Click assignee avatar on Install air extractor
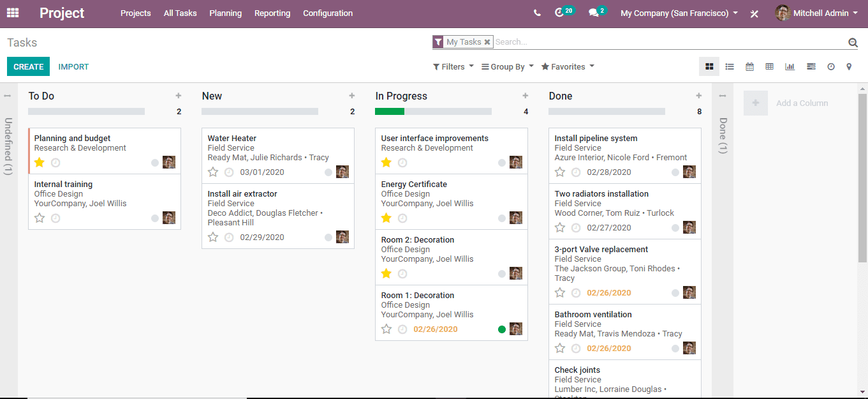The width and height of the screenshot is (868, 399). pyautogui.click(x=342, y=237)
